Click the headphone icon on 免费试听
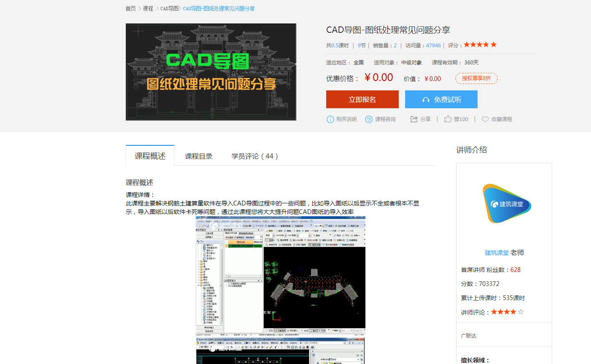 click(x=426, y=100)
